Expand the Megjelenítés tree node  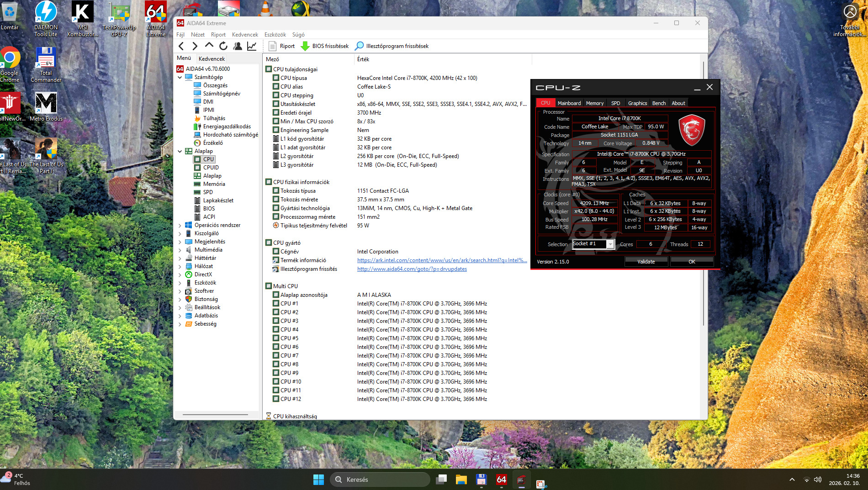[x=180, y=242]
